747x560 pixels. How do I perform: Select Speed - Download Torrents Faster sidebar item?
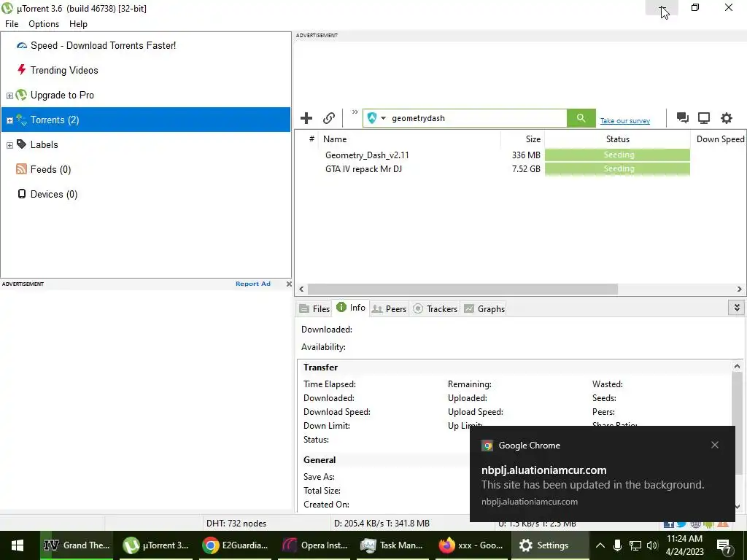point(103,45)
